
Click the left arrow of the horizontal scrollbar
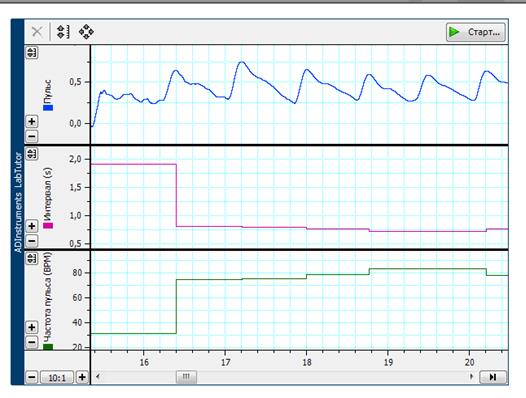tap(97, 377)
